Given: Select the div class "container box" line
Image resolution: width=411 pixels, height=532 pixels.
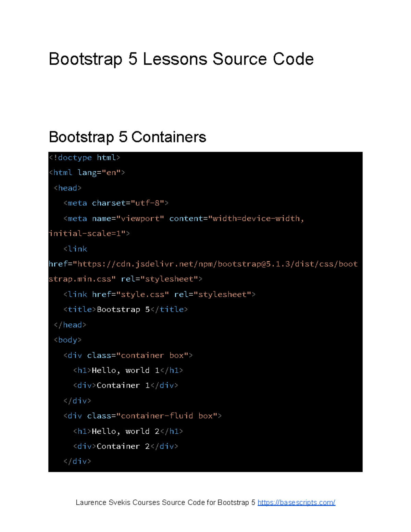Looking at the screenshot, I should pos(128,355).
